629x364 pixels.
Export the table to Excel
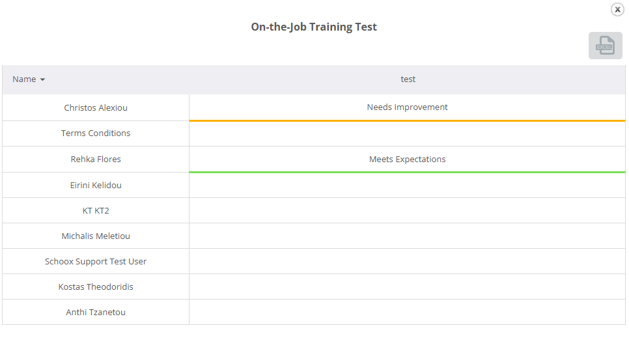[x=605, y=46]
